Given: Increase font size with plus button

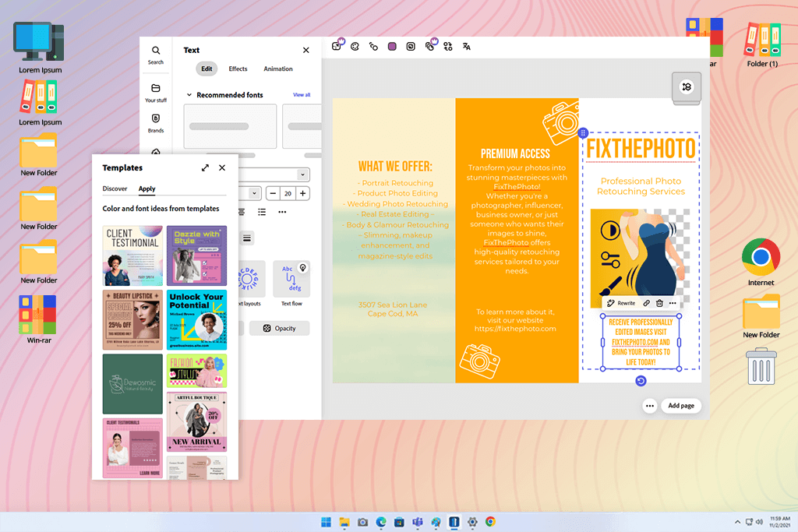Looking at the screenshot, I should [303, 193].
